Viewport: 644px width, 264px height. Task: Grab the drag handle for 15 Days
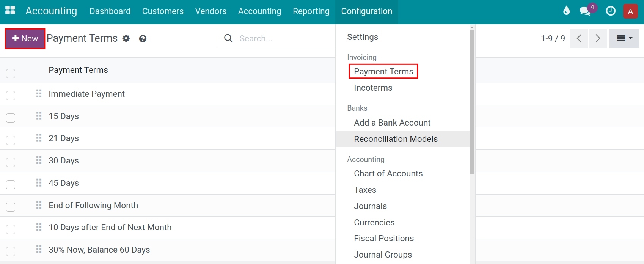[39, 116]
